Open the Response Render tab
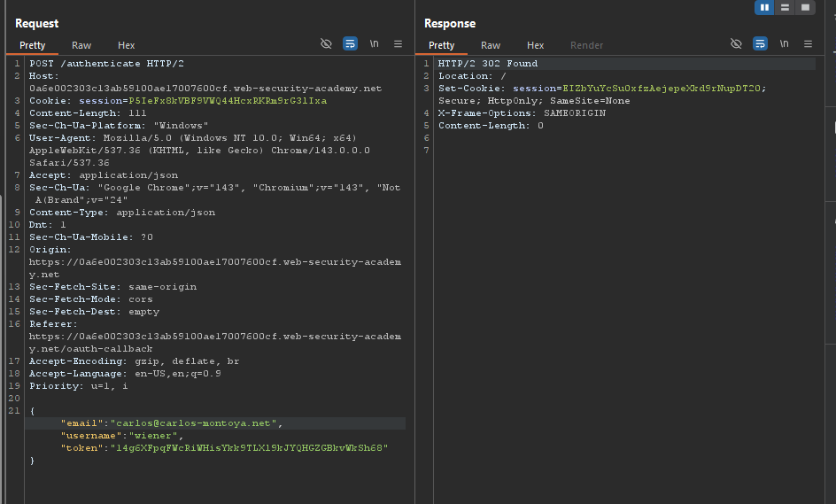This screenshot has width=836, height=504. click(x=586, y=45)
